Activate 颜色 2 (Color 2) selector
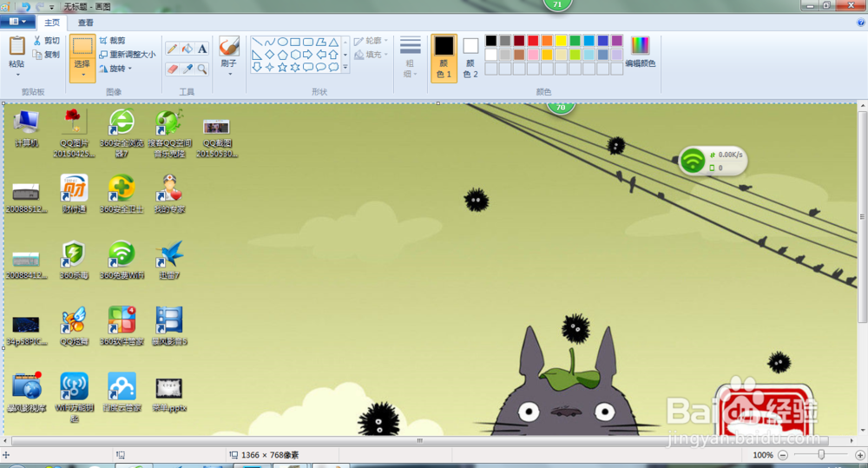The image size is (868, 468). [x=470, y=58]
